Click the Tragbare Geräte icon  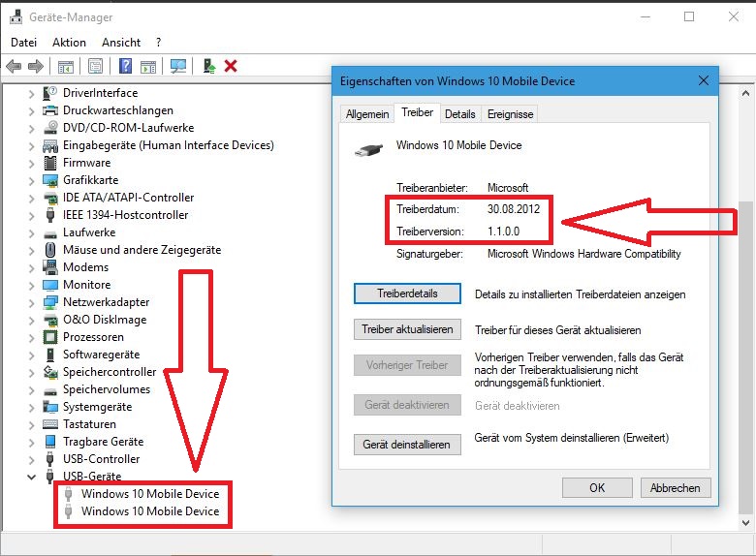[x=50, y=442]
